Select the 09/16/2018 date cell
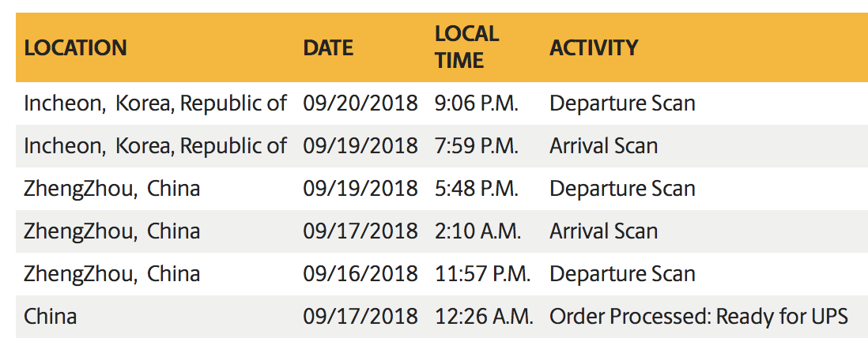This screenshot has width=868, height=357. [360, 274]
